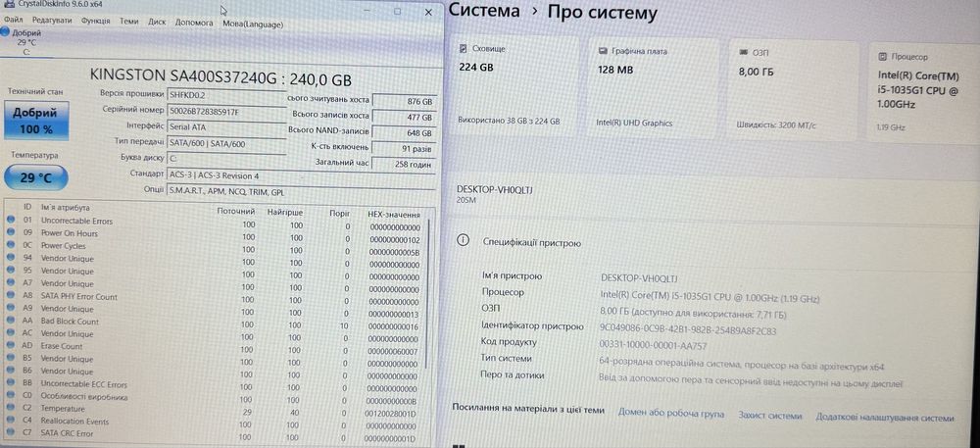Click the CrystalDiskInfo title bar app icon
This screenshot has width=980, height=448.
point(8,4)
